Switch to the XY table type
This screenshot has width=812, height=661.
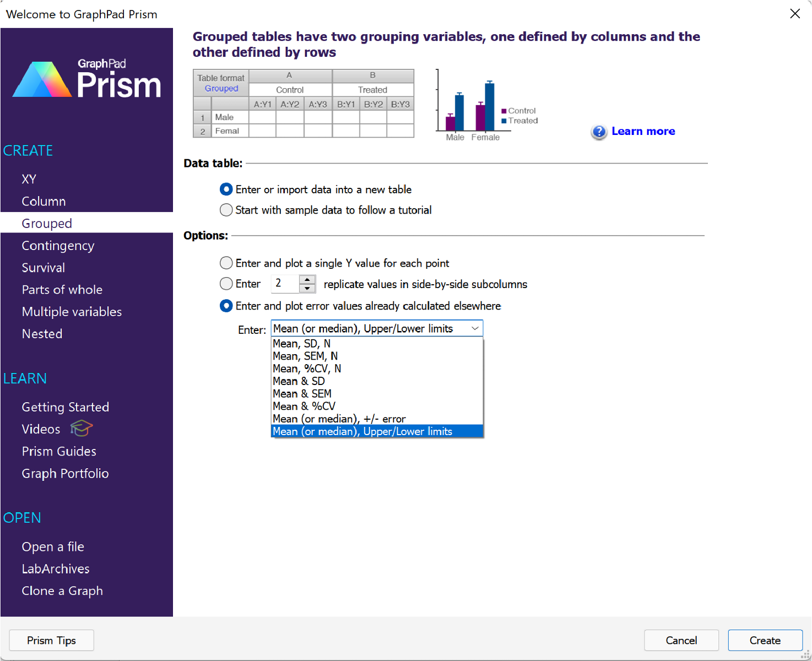click(29, 179)
